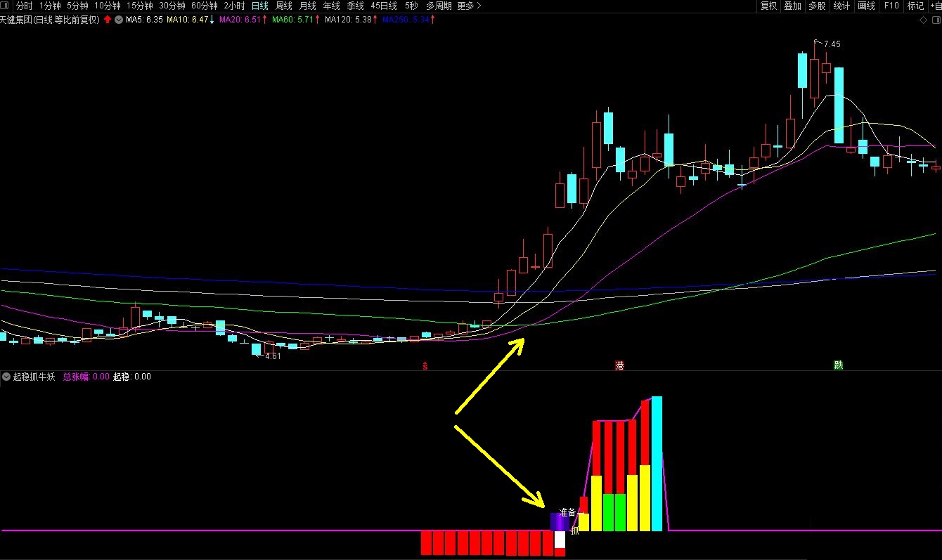Open the 画线 drawing tools
942x560 pixels.
coord(866,6)
